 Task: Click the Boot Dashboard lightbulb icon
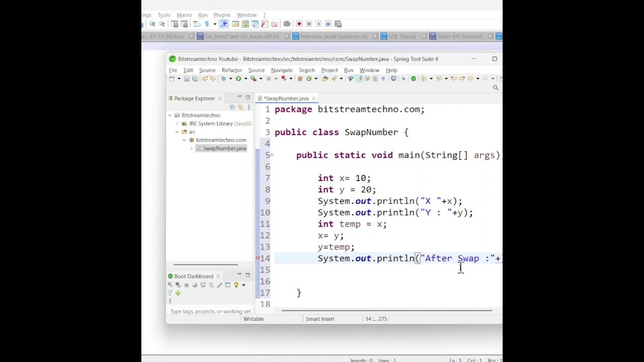tap(236, 285)
